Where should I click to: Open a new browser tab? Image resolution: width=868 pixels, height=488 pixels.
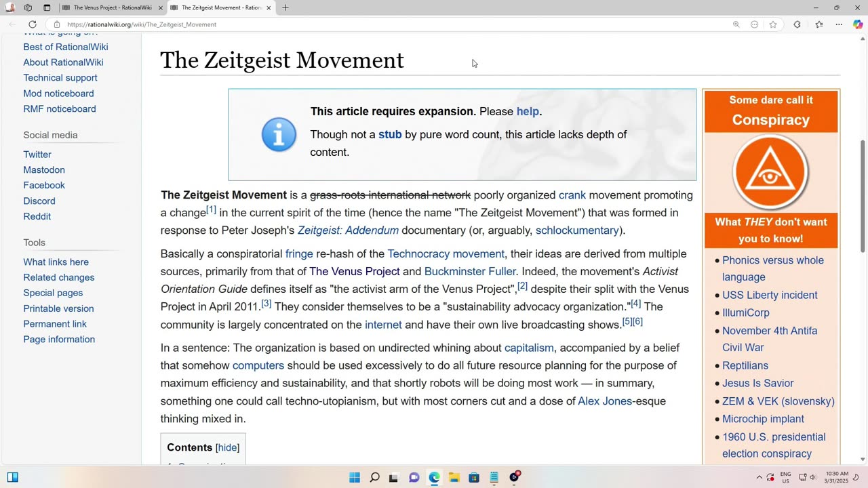(285, 7)
